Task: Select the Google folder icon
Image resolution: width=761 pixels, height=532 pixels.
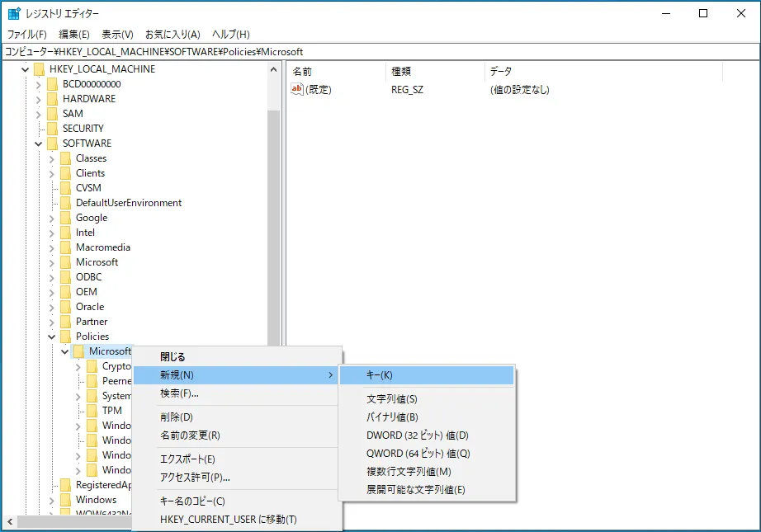Action: (65, 218)
